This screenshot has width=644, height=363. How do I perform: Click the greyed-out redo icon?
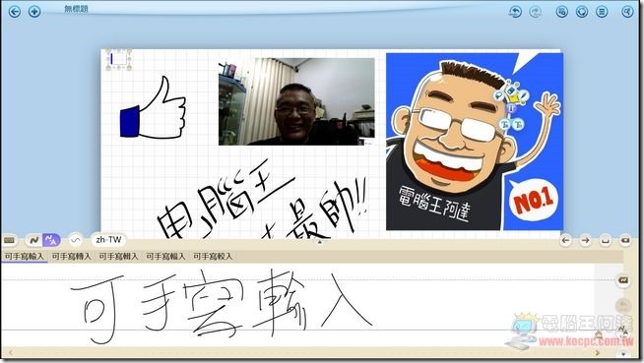(535, 12)
